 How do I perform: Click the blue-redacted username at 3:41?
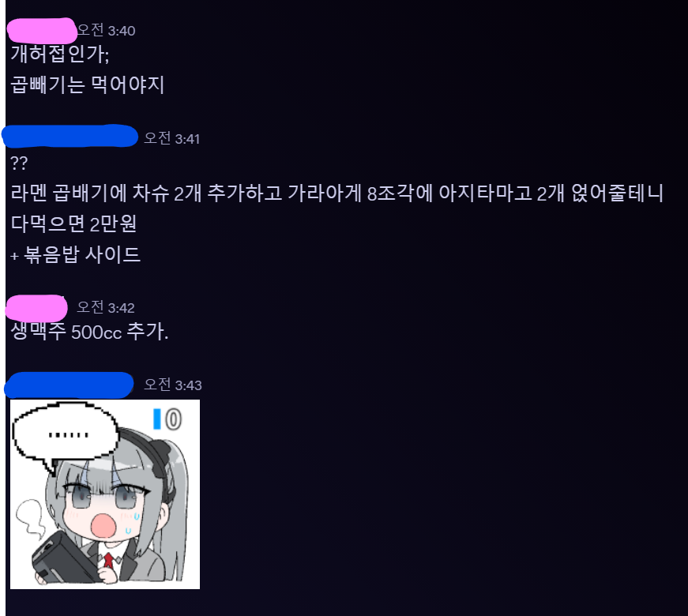coord(70,136)
